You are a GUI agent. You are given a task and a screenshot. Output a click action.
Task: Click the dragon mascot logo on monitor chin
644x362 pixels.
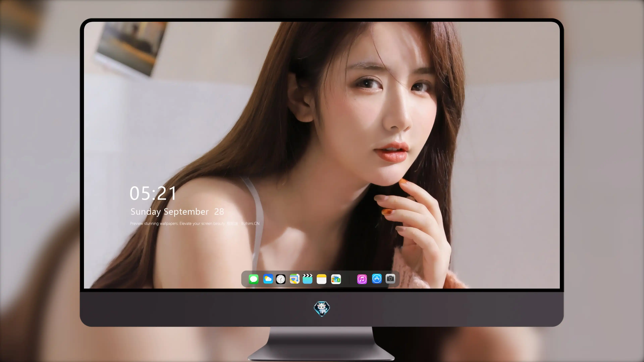[x=322, y=309]
